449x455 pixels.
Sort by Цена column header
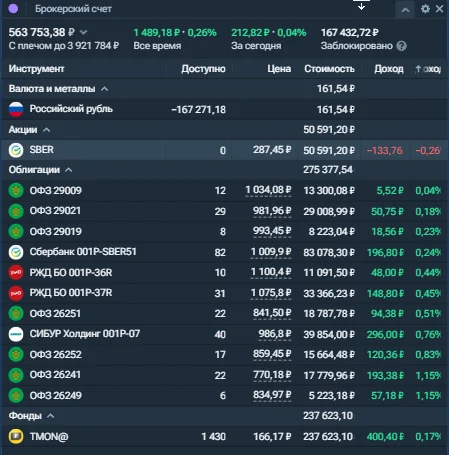[279, 69]
